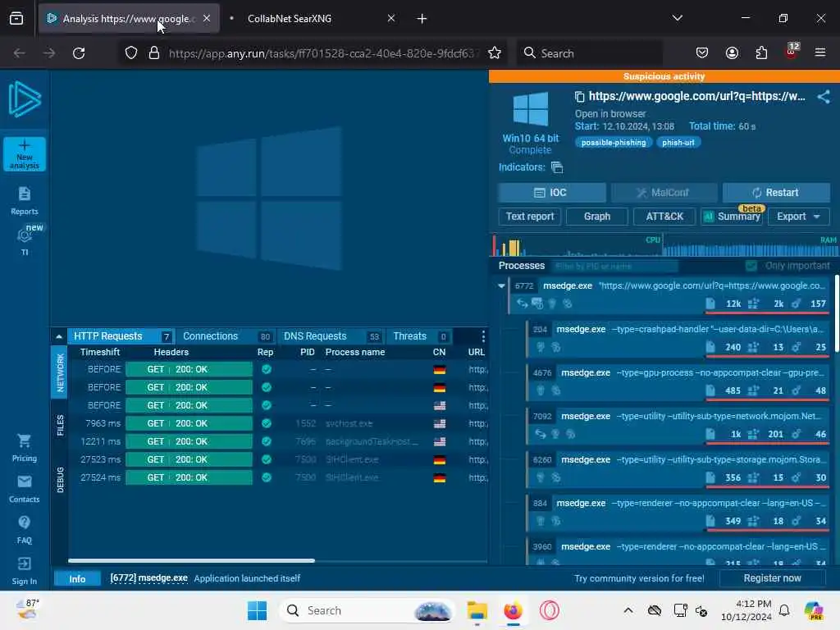The height and width of the screenshot is (630, 840).
Task: Select the 4676 msedge.exe gpu-process row
Action: point(678,381)
